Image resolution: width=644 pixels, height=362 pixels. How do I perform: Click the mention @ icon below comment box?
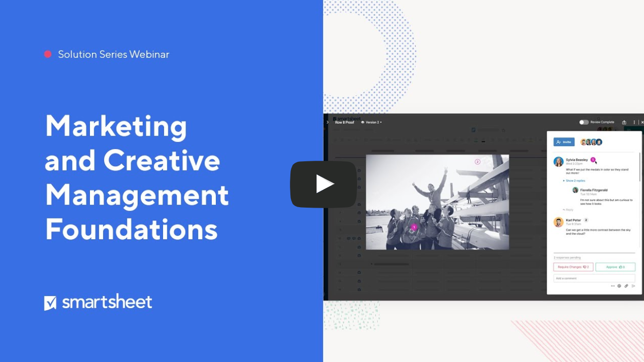coord(619,286)
